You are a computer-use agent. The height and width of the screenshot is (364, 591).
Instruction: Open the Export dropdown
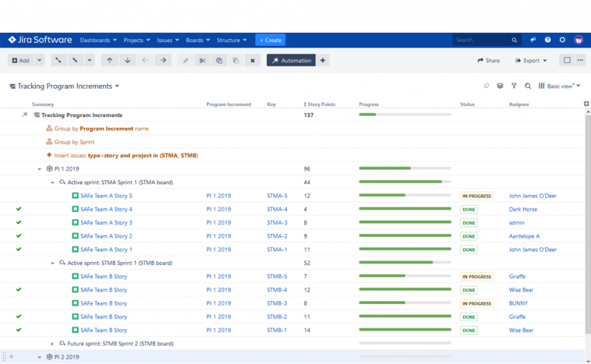click(531, 60)
